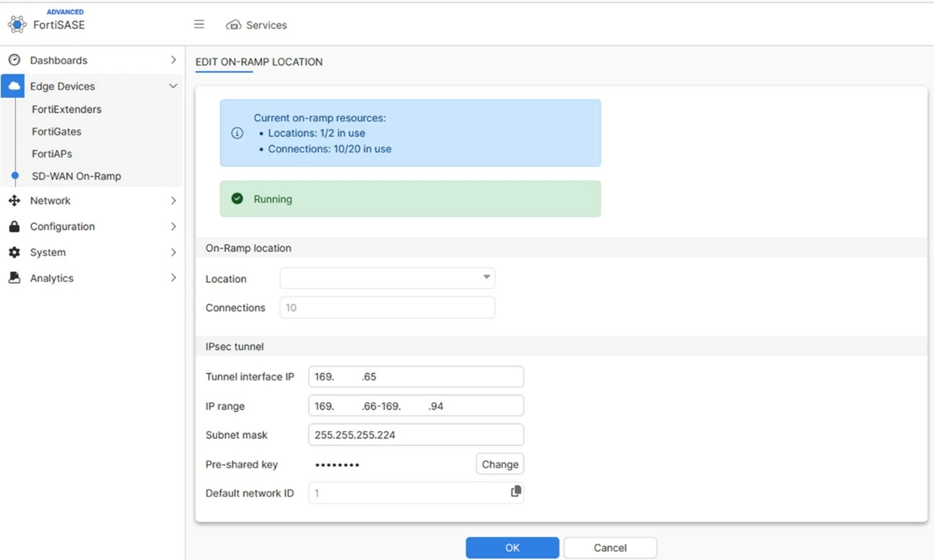Click the 'Current on-ramp resources:' text
934x560 pixels.
[x=320, y=118]
